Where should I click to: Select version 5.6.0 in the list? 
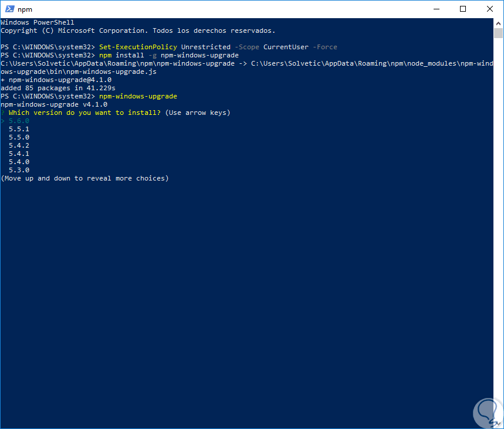point(19,121)
